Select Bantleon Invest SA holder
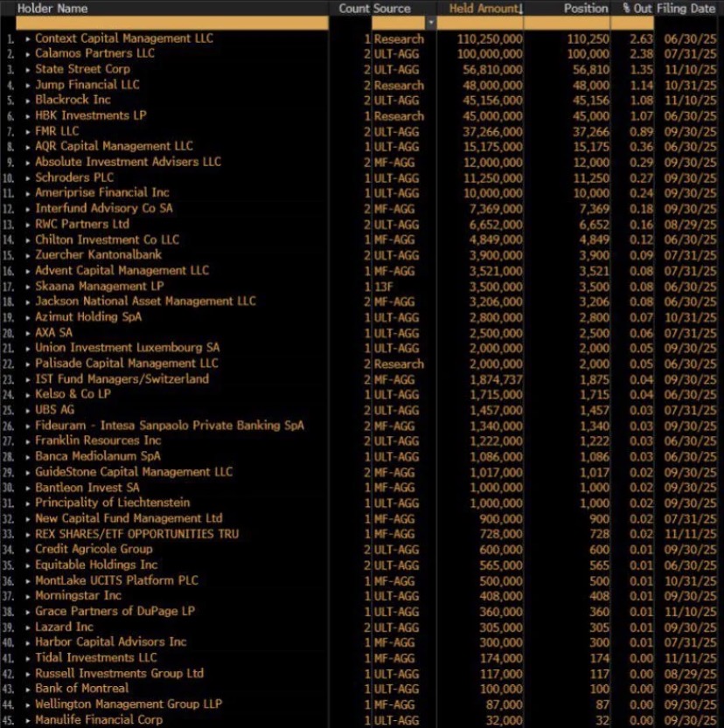The image size is (724, 728). pyautogui.click(x=87, y=488)
